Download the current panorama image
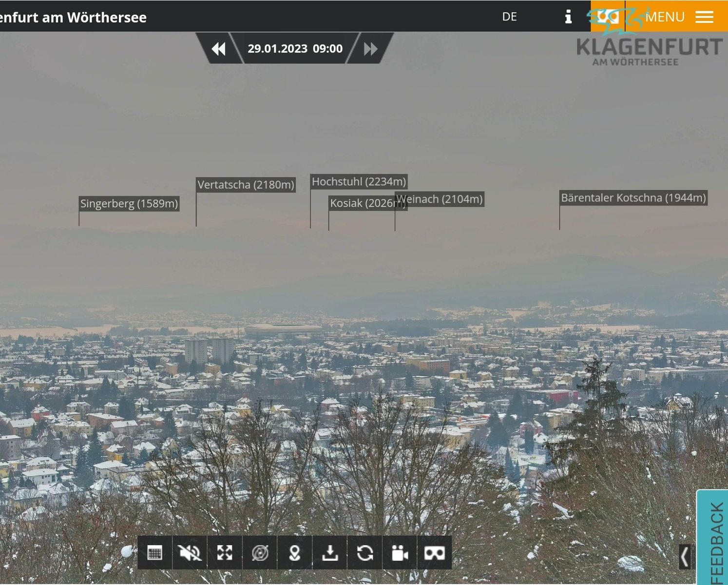The width and height of the screenshot is (728, 585). (330, 553)
